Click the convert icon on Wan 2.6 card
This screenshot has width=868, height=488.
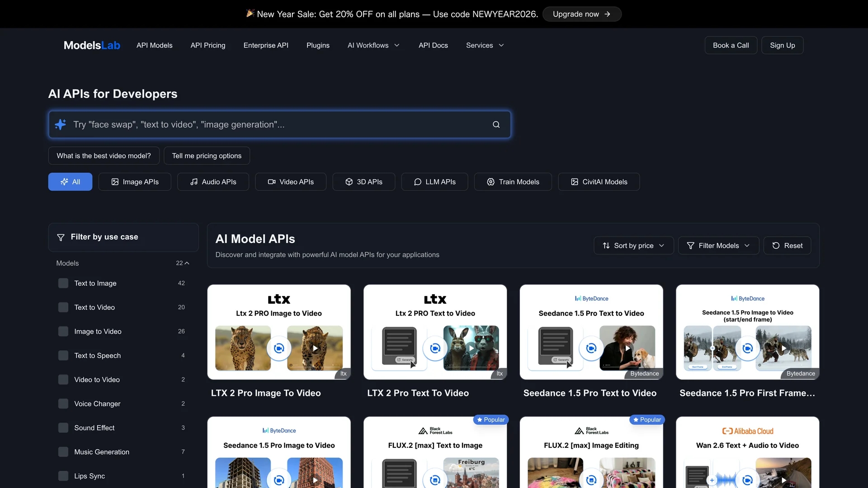[x=748, y=479]
